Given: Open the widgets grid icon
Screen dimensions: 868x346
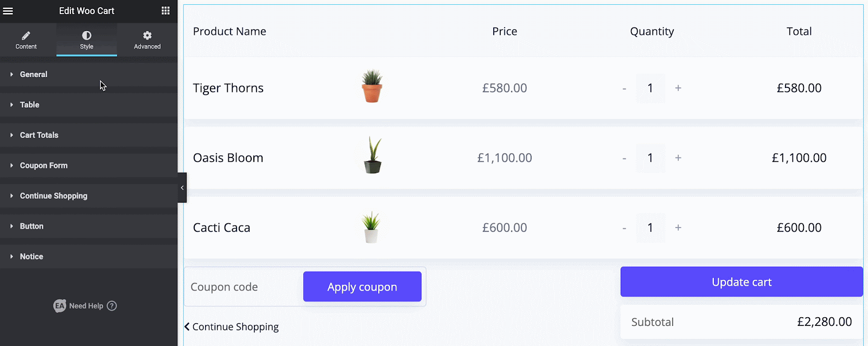Looking at the screenshot, I should coord(165,11).
